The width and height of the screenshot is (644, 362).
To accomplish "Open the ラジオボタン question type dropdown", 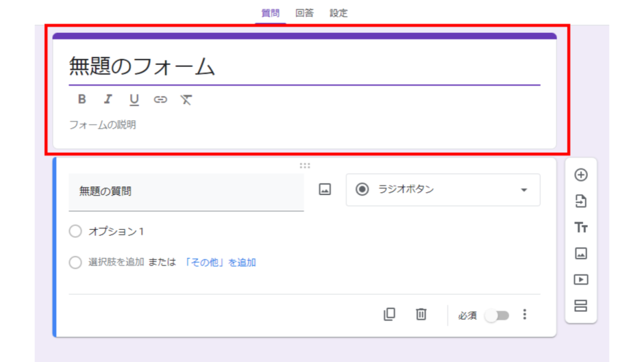I will point(443,190).
